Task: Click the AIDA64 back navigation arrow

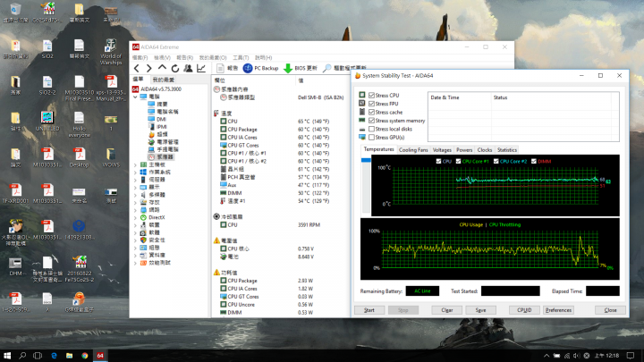Action: click(137, 68)
